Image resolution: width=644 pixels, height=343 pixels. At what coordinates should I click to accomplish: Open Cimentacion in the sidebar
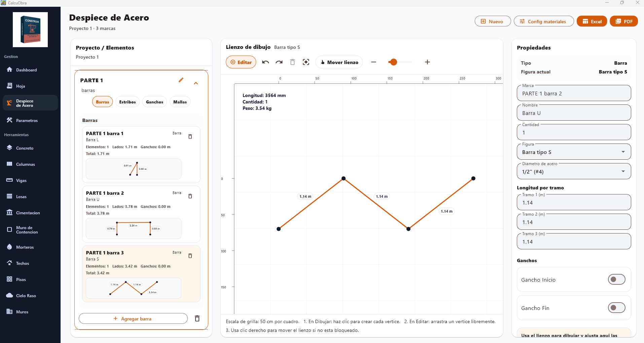28,213
